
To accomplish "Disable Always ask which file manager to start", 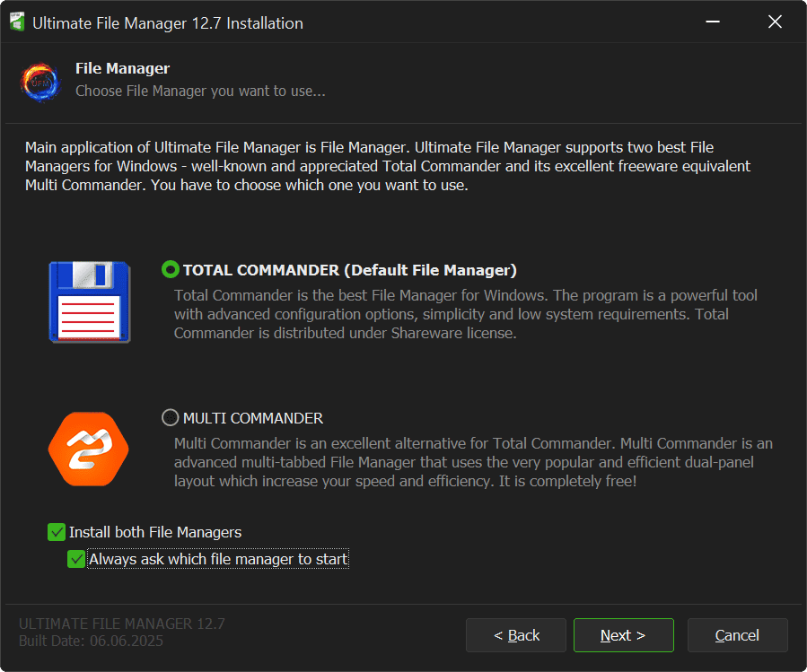I will pos(77,559).
